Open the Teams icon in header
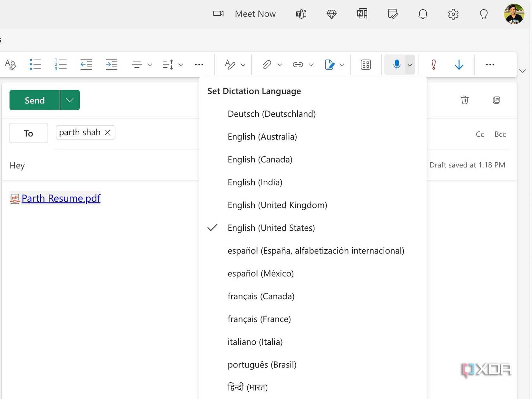Viewport: 532px width, 399px height. (301, 14)
